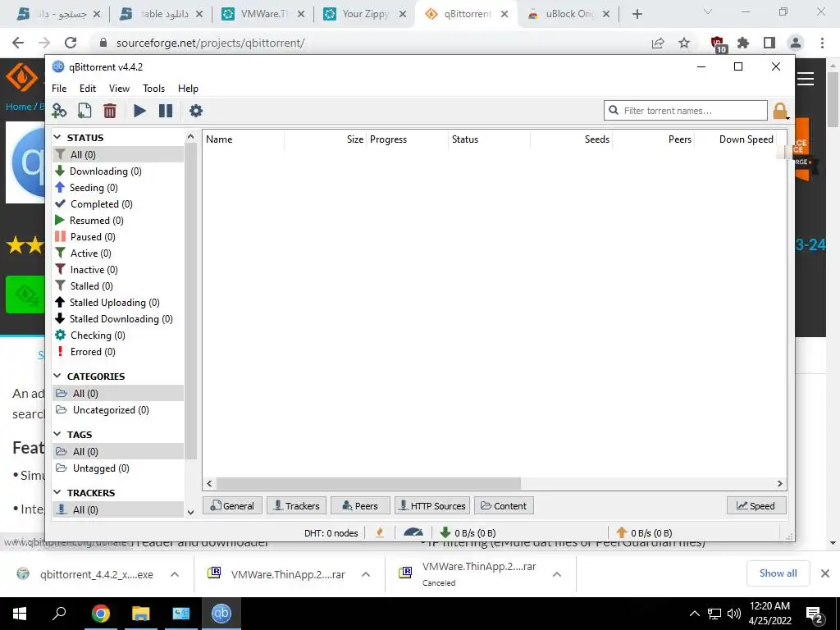The width and height of the screenshot is (840, 630).
Task: Open the Edit menu
Action: click(x=88, y=89)
